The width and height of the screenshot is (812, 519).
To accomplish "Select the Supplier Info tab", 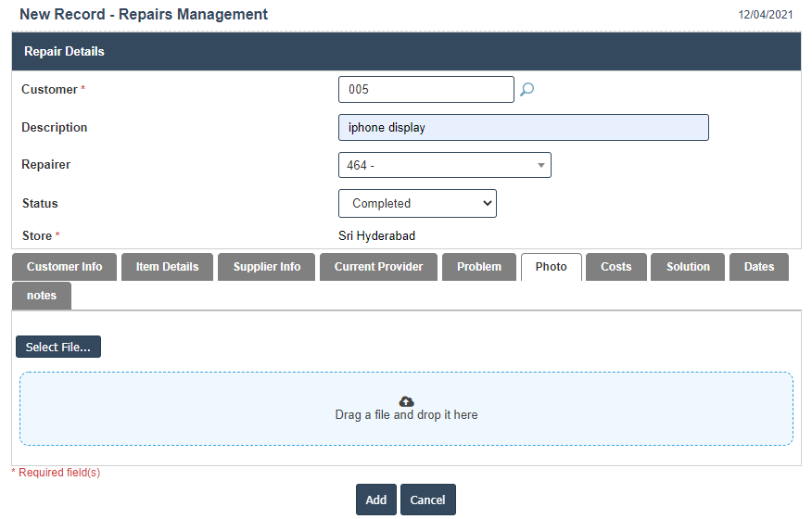I will (267, 267).
